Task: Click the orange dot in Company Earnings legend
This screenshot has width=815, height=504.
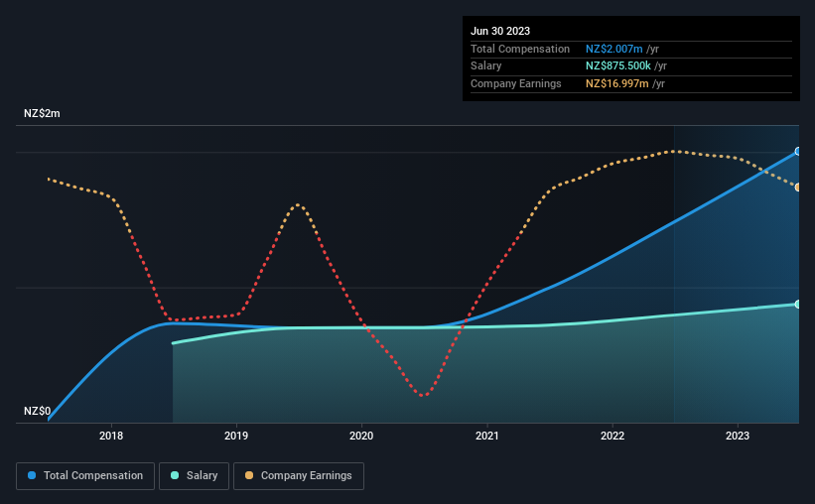Action: 249,475
